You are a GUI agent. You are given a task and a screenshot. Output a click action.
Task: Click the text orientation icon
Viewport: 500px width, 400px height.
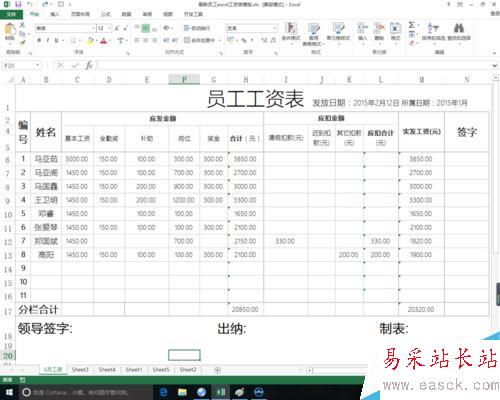point(166,28)
